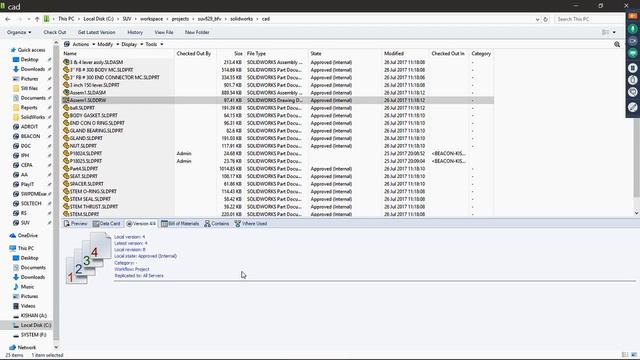
Task: Expand breadcrumb chevron after workspace
Action: (167, 19)
